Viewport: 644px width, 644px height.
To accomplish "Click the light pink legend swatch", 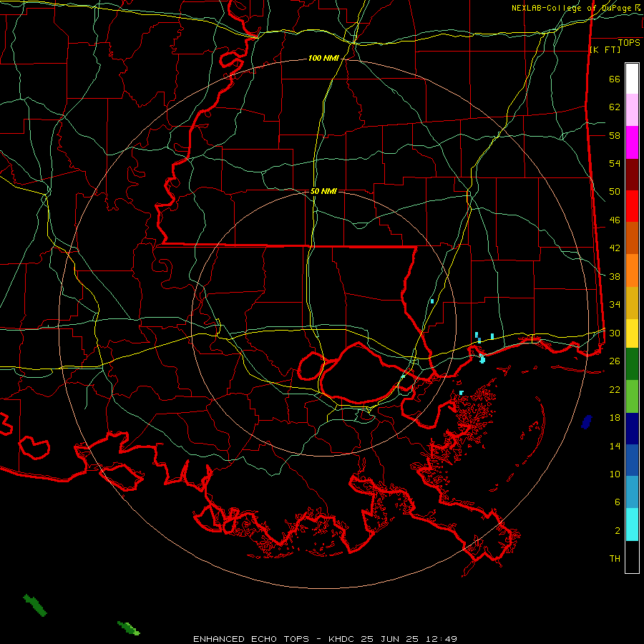I will 632,110.
